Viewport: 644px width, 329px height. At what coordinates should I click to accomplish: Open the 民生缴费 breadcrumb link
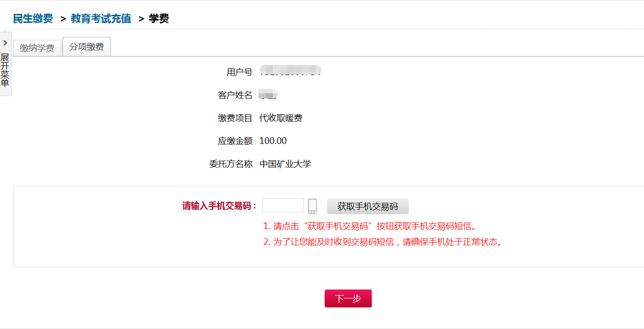(x=33, y=19)
